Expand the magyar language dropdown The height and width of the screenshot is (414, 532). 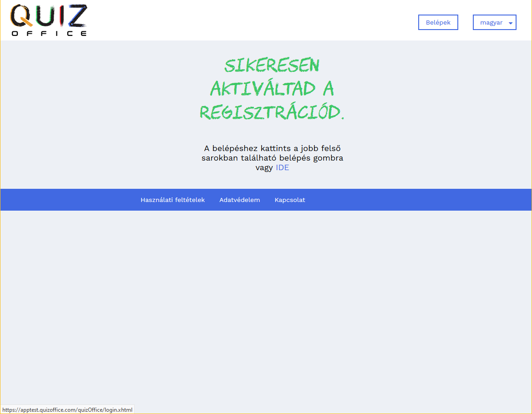tap(495, 22)
